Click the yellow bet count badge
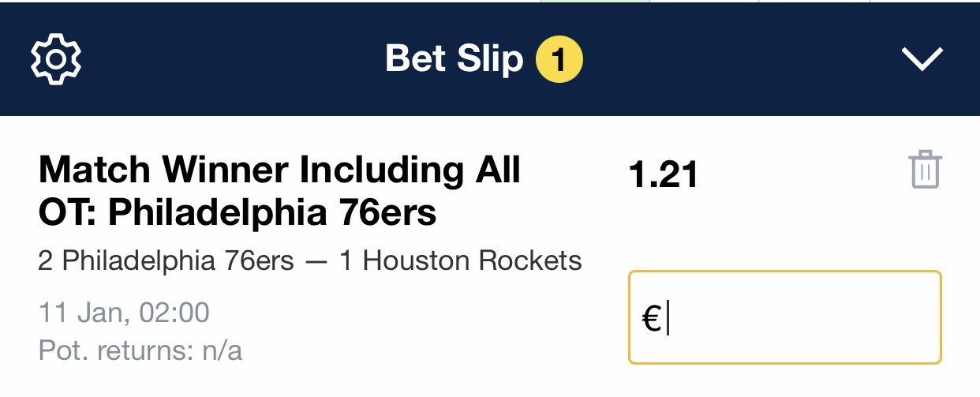This screenshot has height=397, width=980. tap(559, 60)
